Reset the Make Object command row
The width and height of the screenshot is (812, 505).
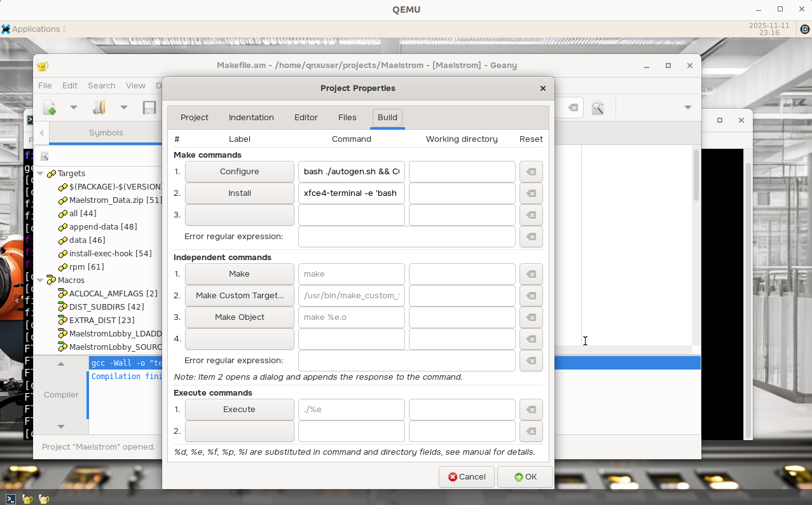[531, 317]
